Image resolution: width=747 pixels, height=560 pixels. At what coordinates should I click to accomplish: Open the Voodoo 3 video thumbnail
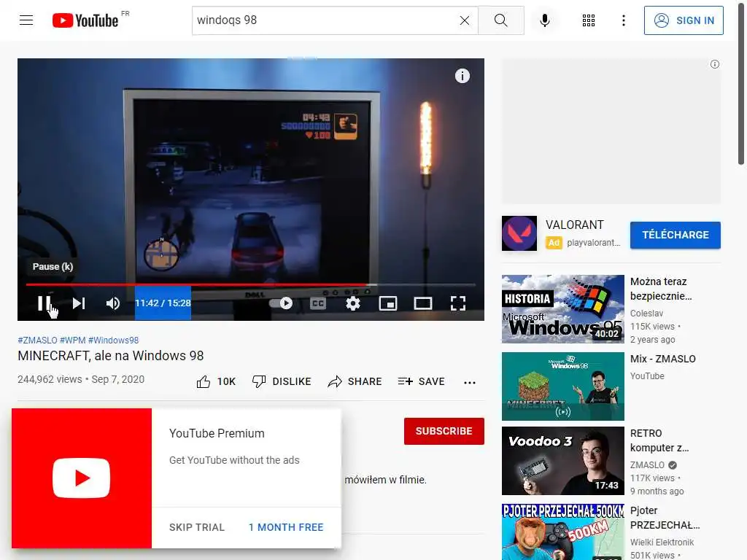point(562,461)
